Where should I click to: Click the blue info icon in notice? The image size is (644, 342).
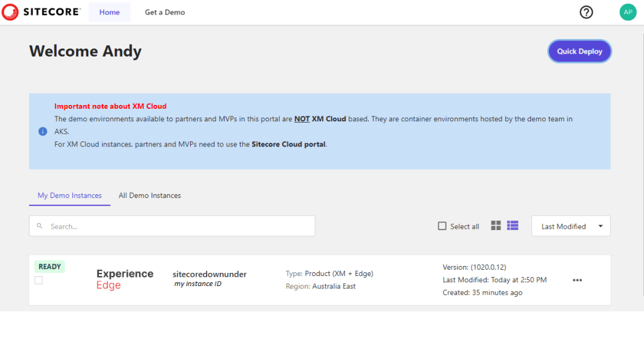[43, 131]
